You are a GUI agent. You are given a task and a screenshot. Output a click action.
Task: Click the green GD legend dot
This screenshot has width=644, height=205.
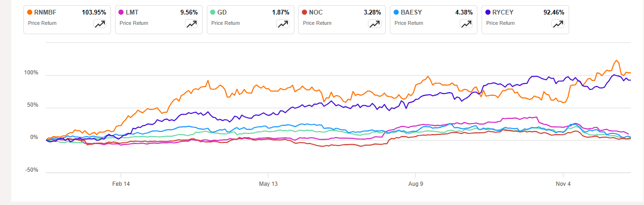pyautogui.click(x=213, y=12)
